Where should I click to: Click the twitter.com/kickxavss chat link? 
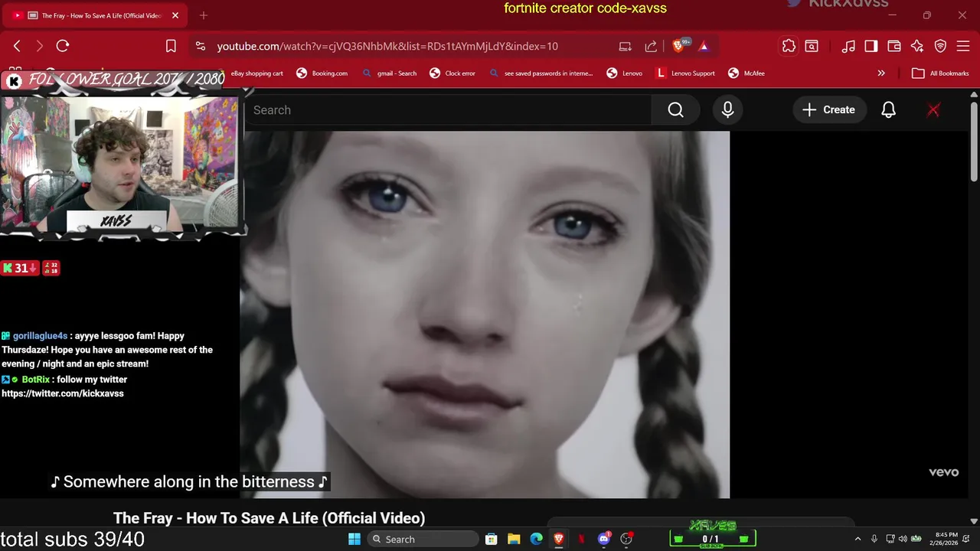coord(62,393)
